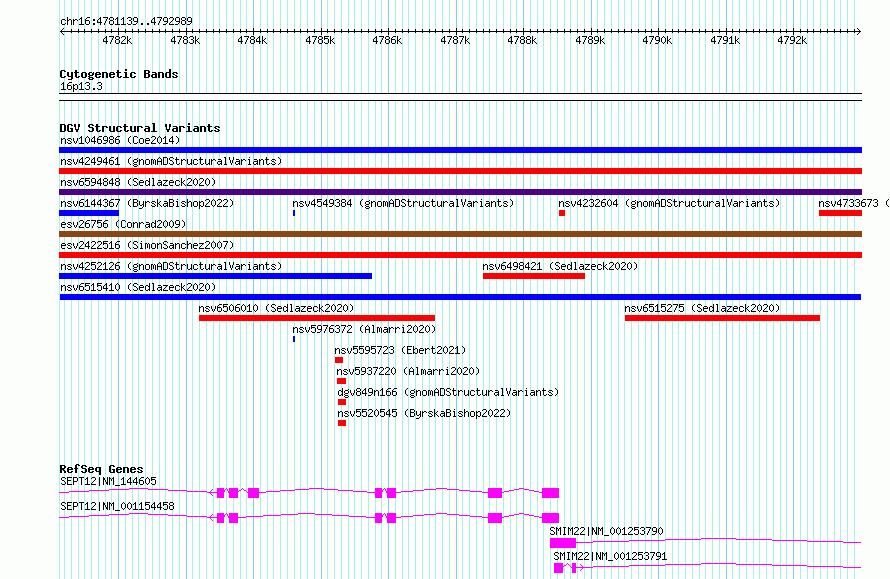Open the nsv6144367 (ByrskaBishop2022) label
This screenshot has width=890, height=579.
tap(147, 203)
